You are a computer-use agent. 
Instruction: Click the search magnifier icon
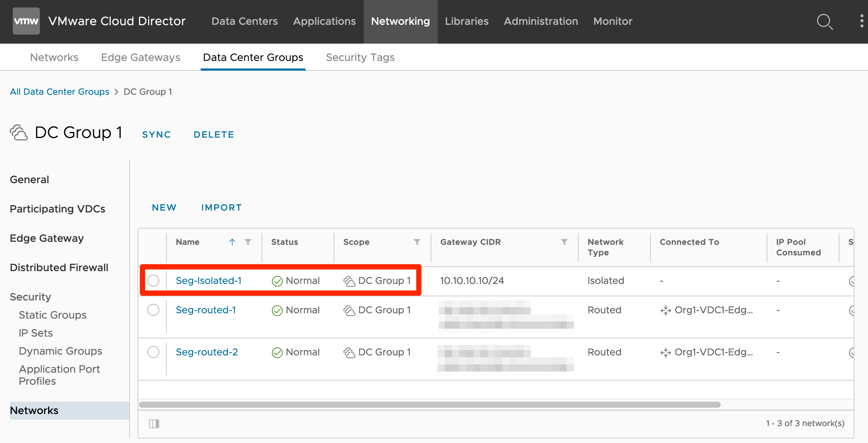click(824, 21)
